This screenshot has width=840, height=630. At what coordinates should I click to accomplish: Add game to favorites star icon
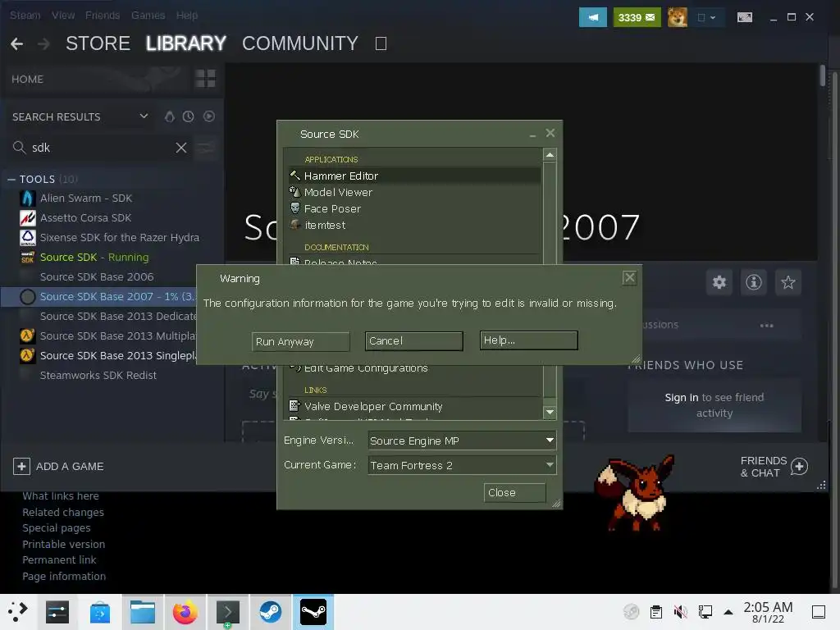788,282
